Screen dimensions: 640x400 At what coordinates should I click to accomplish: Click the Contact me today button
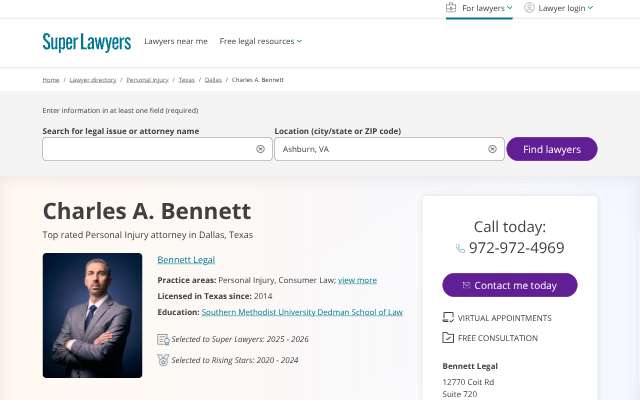coord(510,285)
